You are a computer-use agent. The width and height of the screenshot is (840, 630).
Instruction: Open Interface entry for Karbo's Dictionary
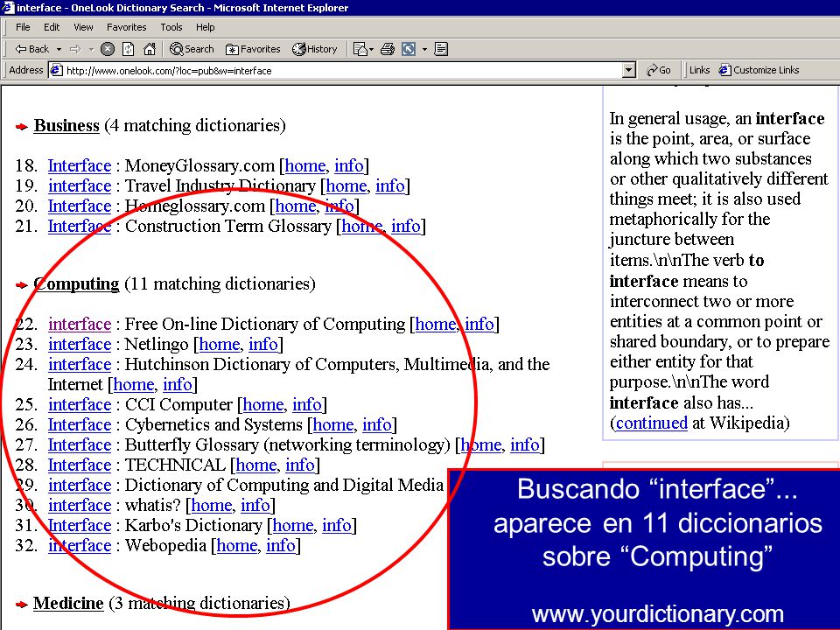point(80,526)
